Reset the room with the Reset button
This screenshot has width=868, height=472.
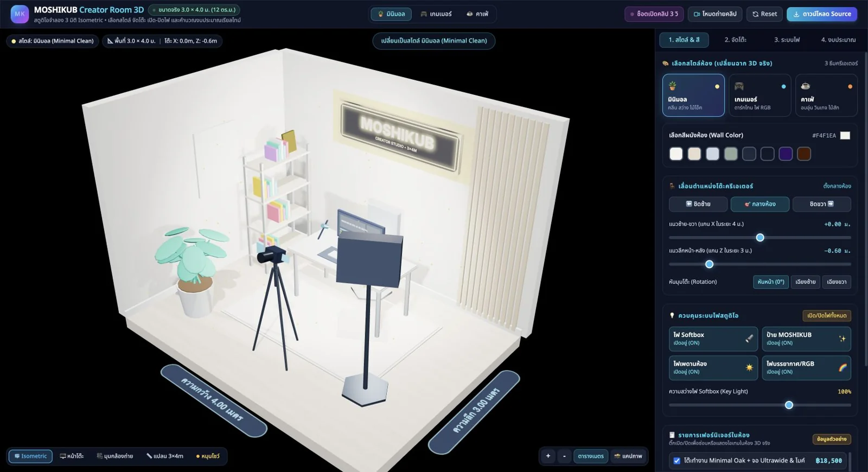764,14
